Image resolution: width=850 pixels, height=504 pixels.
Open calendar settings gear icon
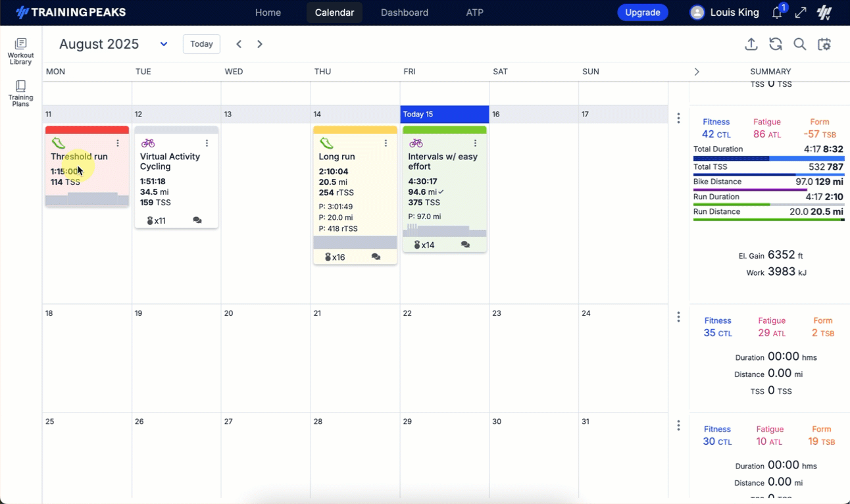(x=824, y=44)
